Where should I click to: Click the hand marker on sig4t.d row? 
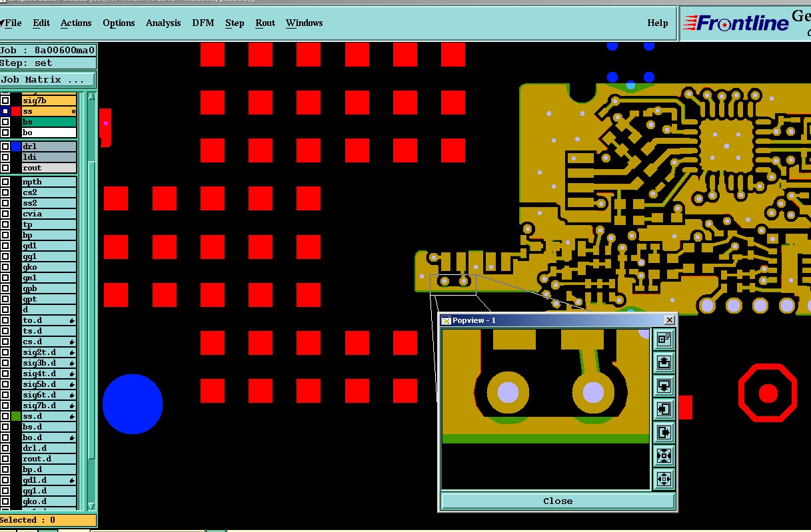(x=71, y=374)
